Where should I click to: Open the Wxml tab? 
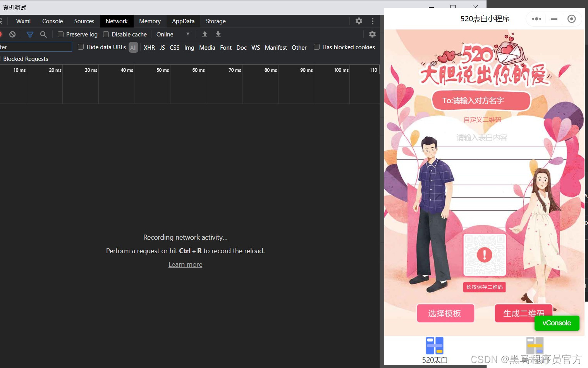point(23,21)
